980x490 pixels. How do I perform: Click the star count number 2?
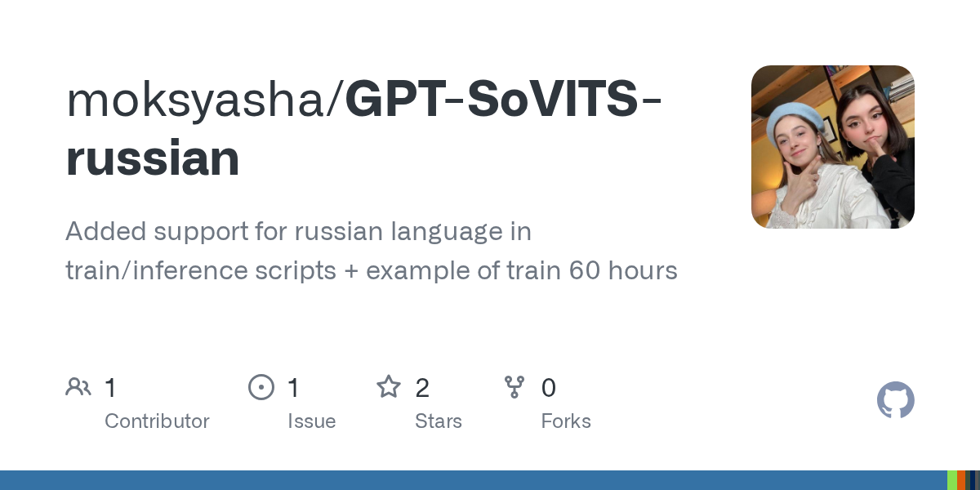pyautogui.click(x=422, y=388)
